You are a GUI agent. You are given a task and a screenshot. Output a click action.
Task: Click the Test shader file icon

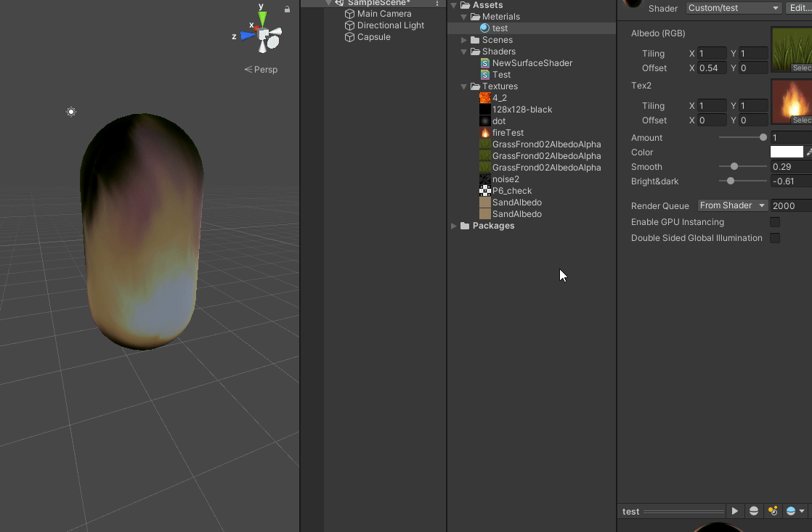484,75
